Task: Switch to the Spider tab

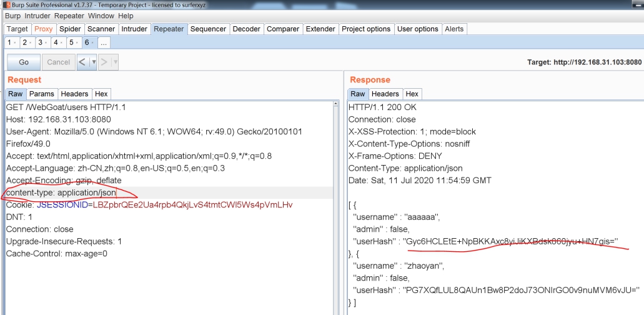Action: [70, 29]
